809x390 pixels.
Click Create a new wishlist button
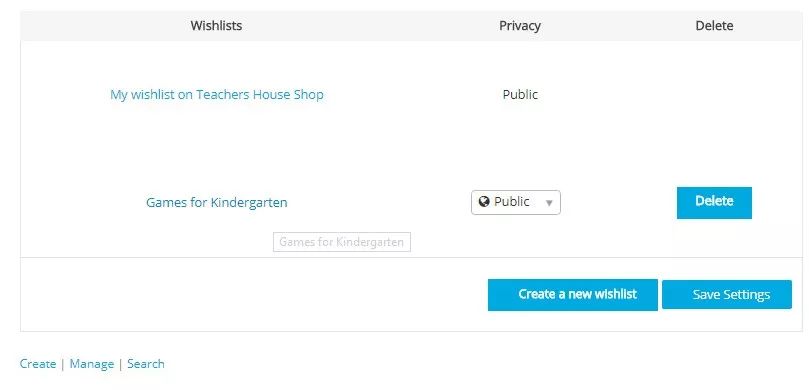point(573,295)
